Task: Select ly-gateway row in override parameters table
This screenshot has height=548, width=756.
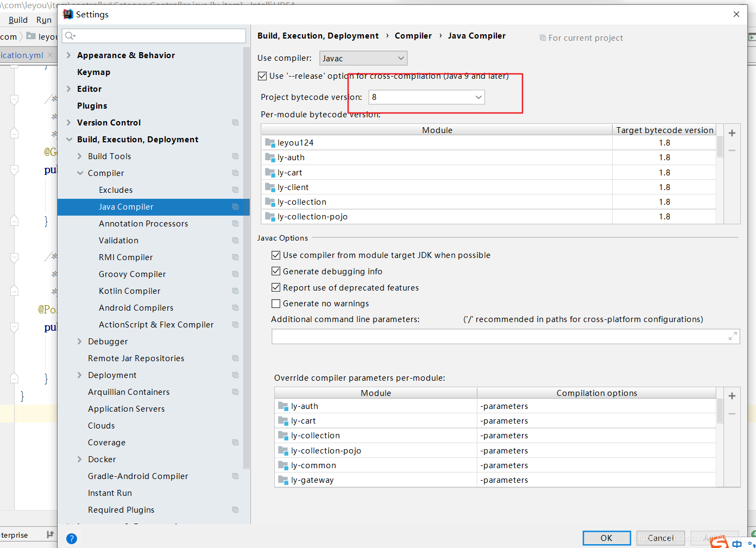Action: pos(495,480)
